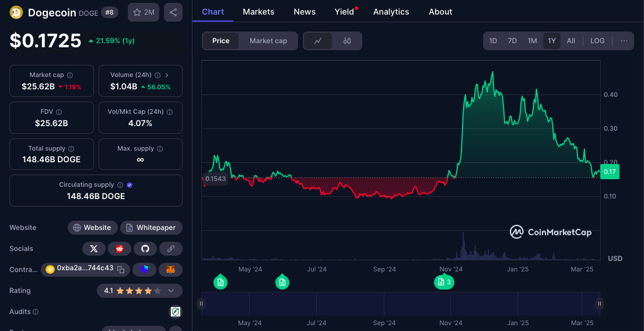This screenshot has width=644, height=331.
Task: Click the share icon beside Dogecoin title
Action: point(173,12)
